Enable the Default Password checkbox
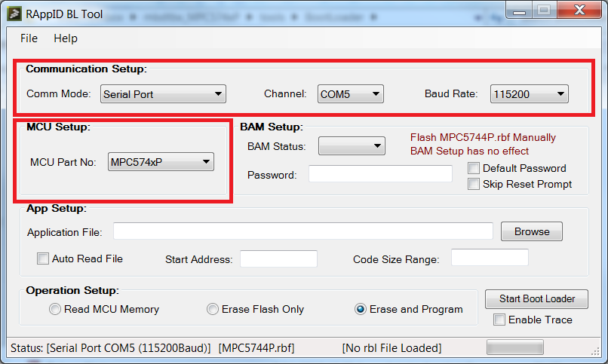The height and width of the screenshot is (364, 608). click(474, 168)
